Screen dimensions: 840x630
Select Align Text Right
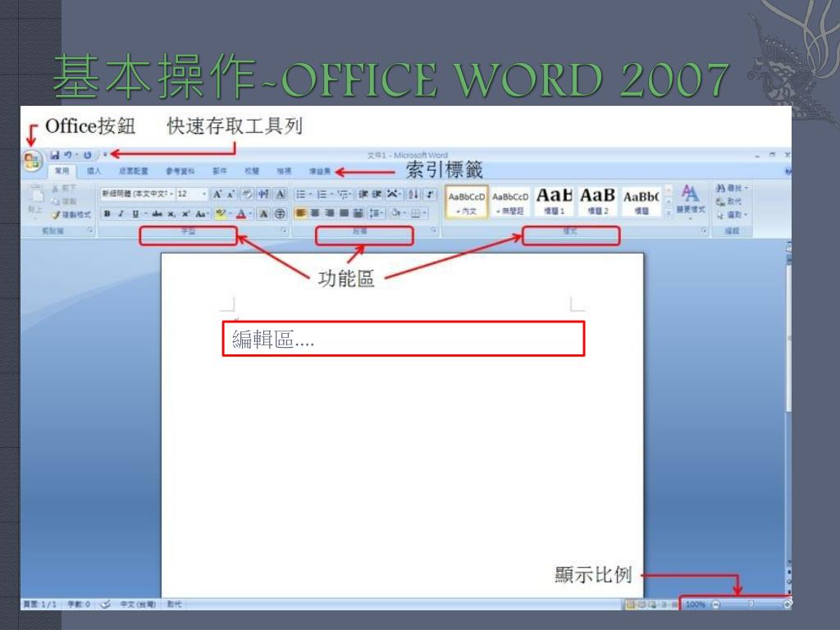(x=330, y=213)
